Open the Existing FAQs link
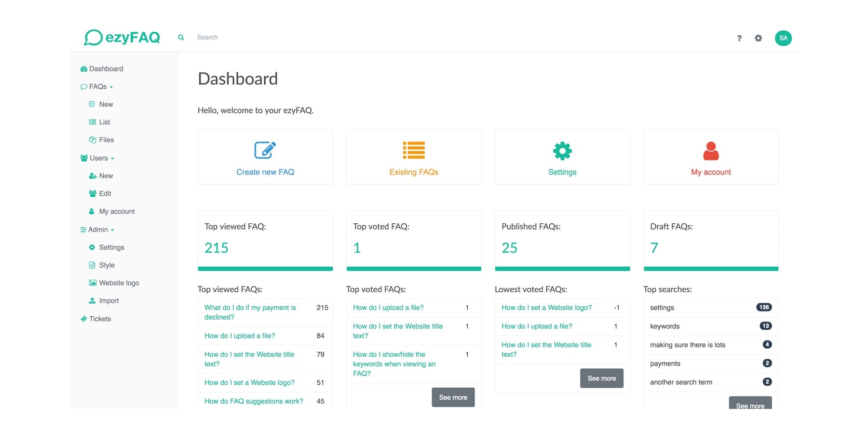The width and height of the screenshot is (868, 434). click(414, 172)
